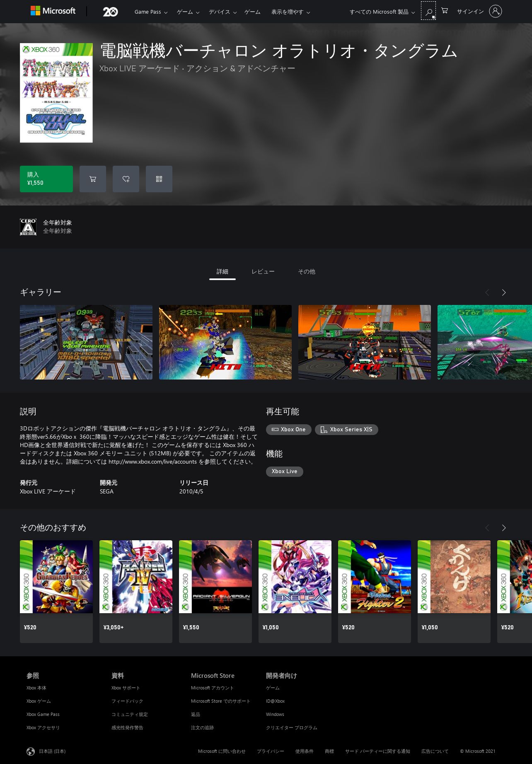Open the Virtua Fighter 2 recommendation card
Screen dimensions: 532x764
pos(375,592)
